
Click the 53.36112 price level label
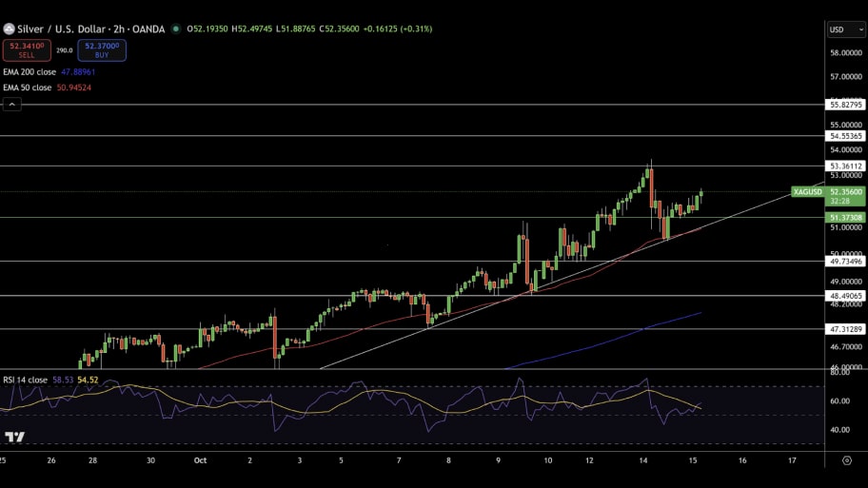[846, 166]
